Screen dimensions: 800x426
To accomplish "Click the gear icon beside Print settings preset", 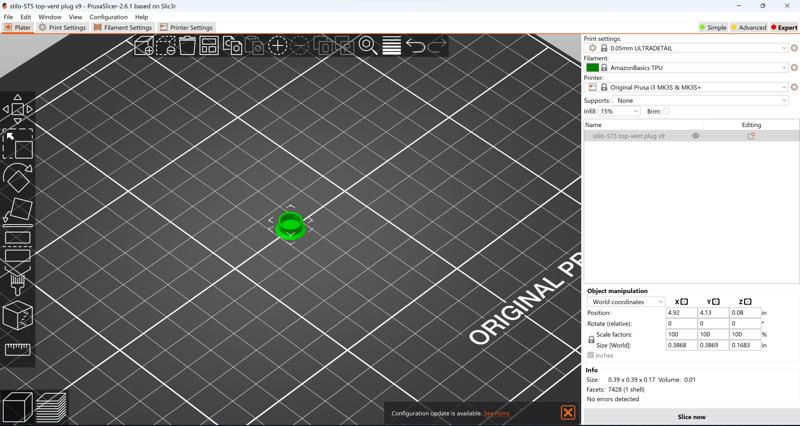I will point(794,48).
